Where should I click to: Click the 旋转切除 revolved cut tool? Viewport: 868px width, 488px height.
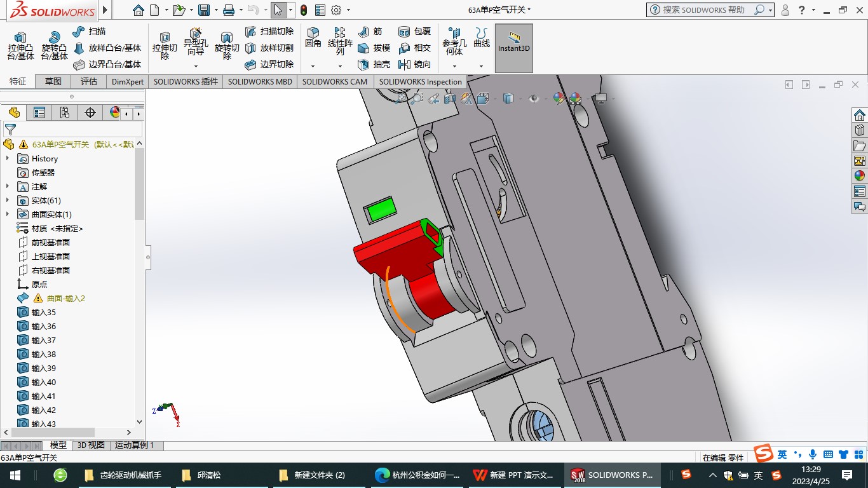(227, 45)
